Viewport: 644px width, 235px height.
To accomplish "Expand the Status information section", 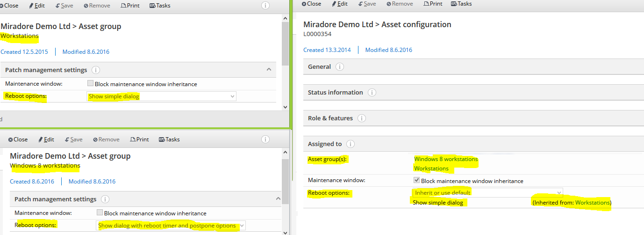I will point(473,93).
